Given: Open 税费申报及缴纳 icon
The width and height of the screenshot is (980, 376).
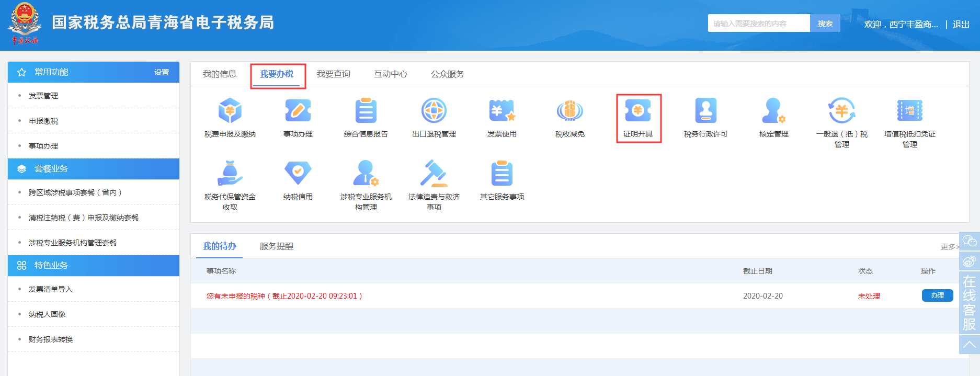Looking at the screenshot, I should (x=230, y=111).
